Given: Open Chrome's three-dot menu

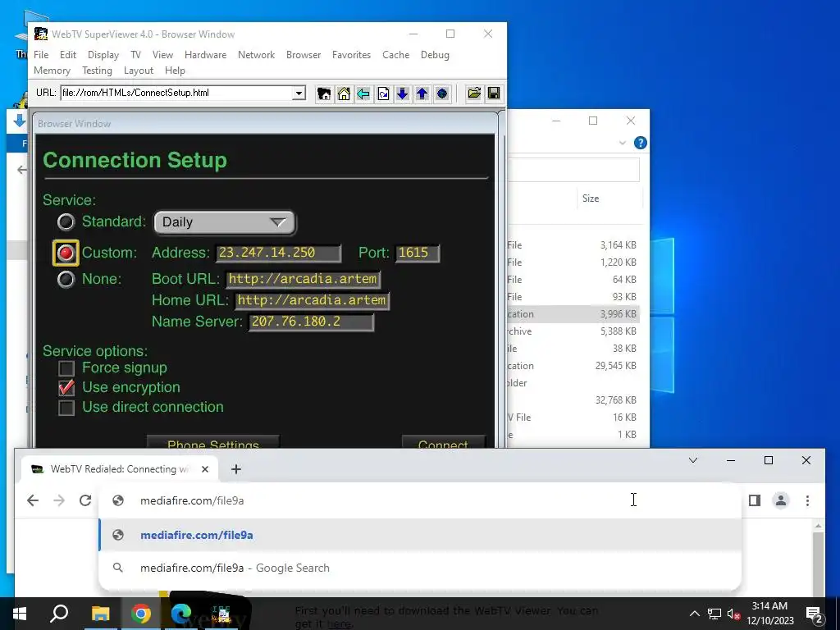Looking at the screenshot, I should (x=807, y=500).
